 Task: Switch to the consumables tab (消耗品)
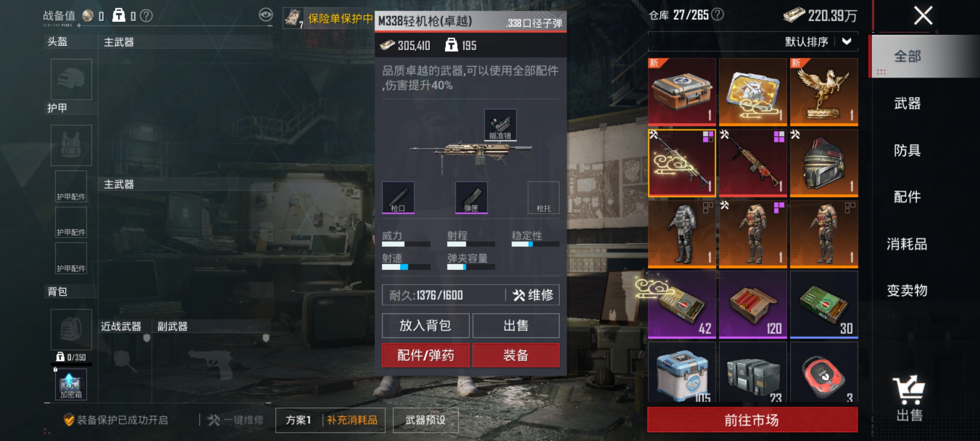907,244
